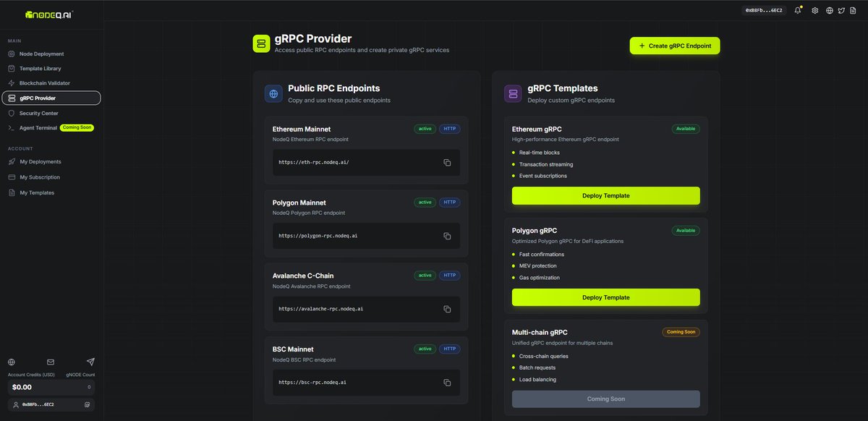
Task: Click the gRPC Provider header server icon
Action: click(261, 44)
